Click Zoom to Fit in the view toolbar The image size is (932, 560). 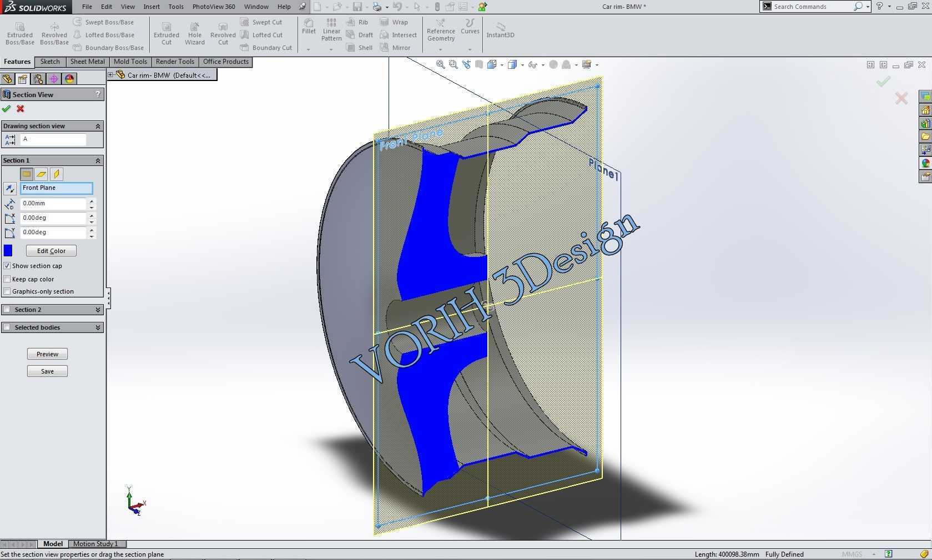point(440,65)
